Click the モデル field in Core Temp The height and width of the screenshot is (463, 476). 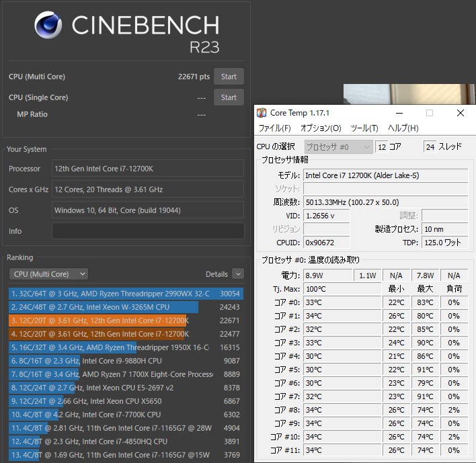point(385,175)
